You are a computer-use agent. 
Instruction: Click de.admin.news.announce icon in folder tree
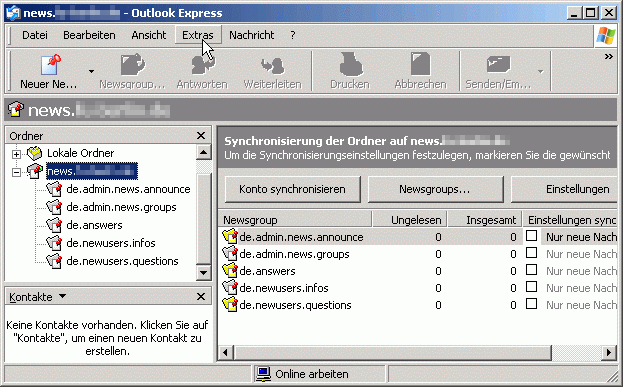(x=54, y=189)
